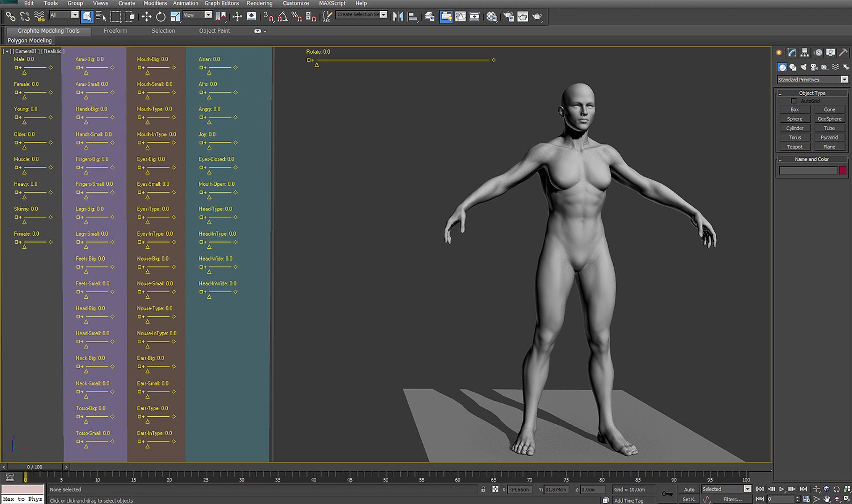This screenshot has width=852, height=504.
Task: Select Space Warps category icon
Action: tap(836, 67)
